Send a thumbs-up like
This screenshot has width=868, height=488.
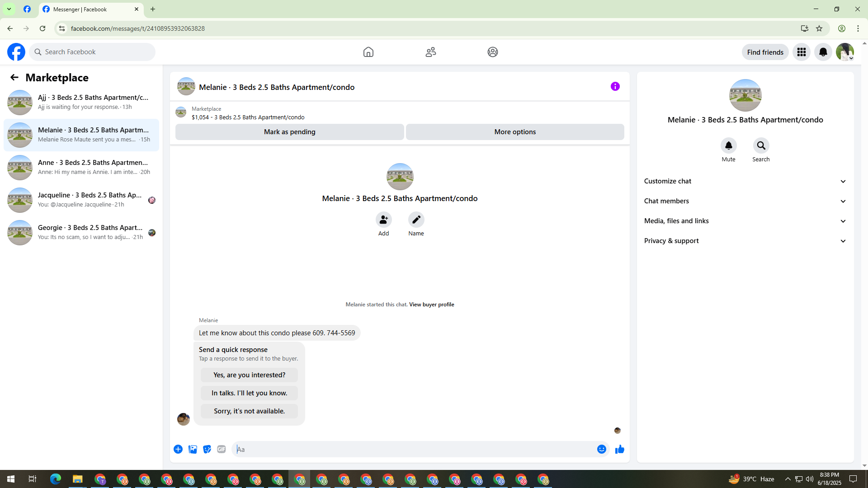coord(620,449)
